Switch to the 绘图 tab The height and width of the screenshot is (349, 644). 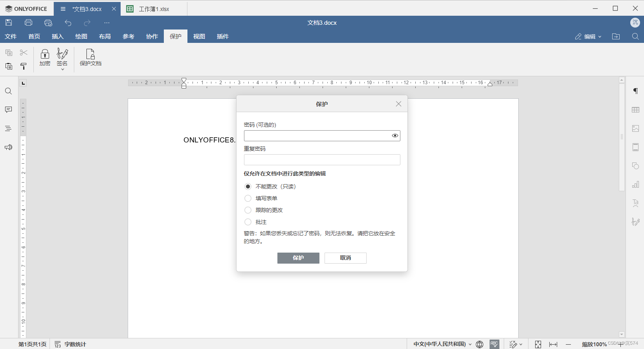81,36
